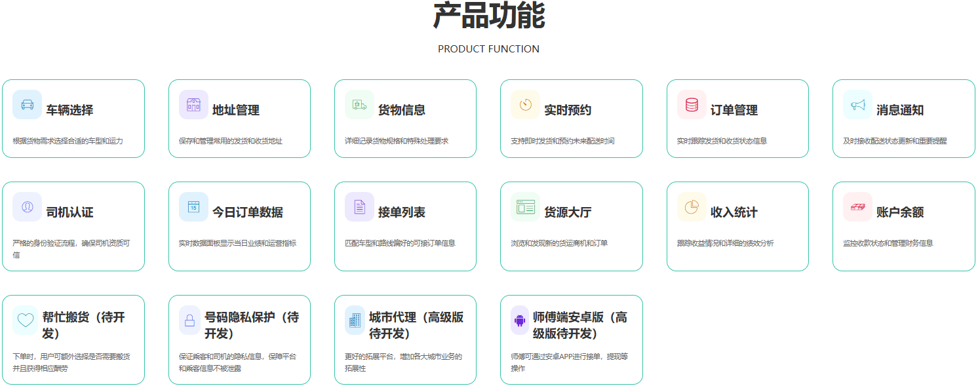Viewport: 980px width, 386px height.
Task: Open the 货源大厅 card title
Action: [568, 212]
